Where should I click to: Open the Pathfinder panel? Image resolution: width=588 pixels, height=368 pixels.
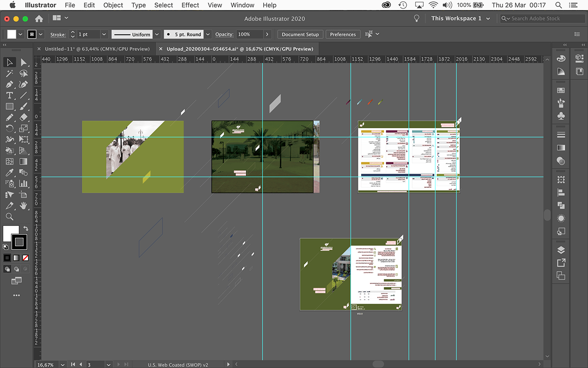click(x=561, y=205)
